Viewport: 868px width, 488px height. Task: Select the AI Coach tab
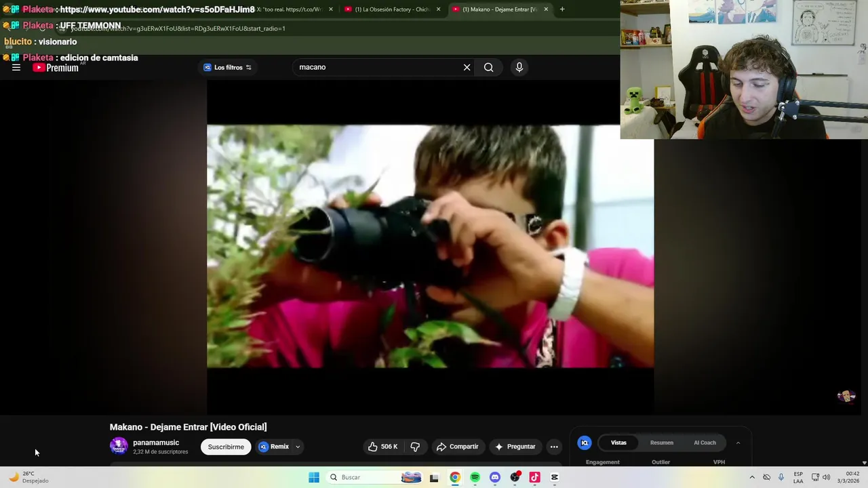click(x=705, y=443)
